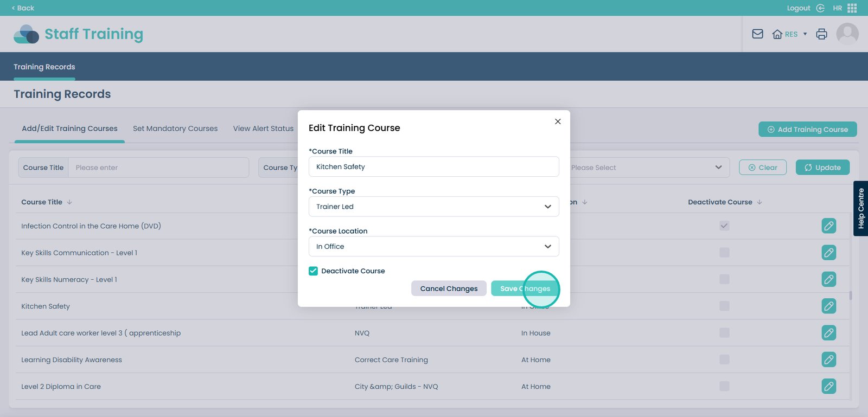Click the apps grid icon
The width and height of the screenshot is (868, 417).
coord(852,8)
